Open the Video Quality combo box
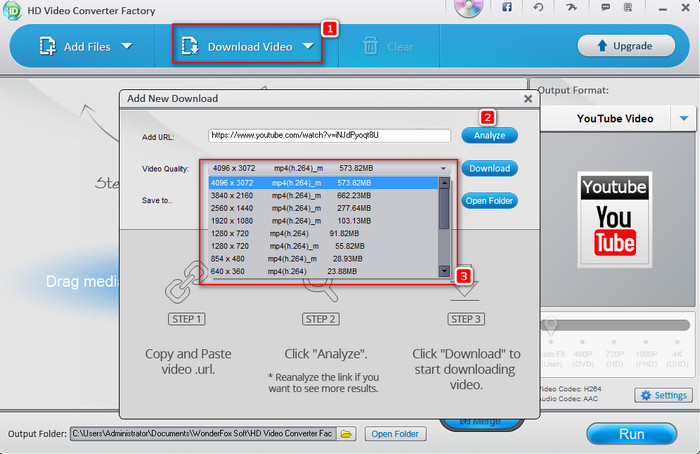Screen dimensions: 700x454 click(329, 168)
